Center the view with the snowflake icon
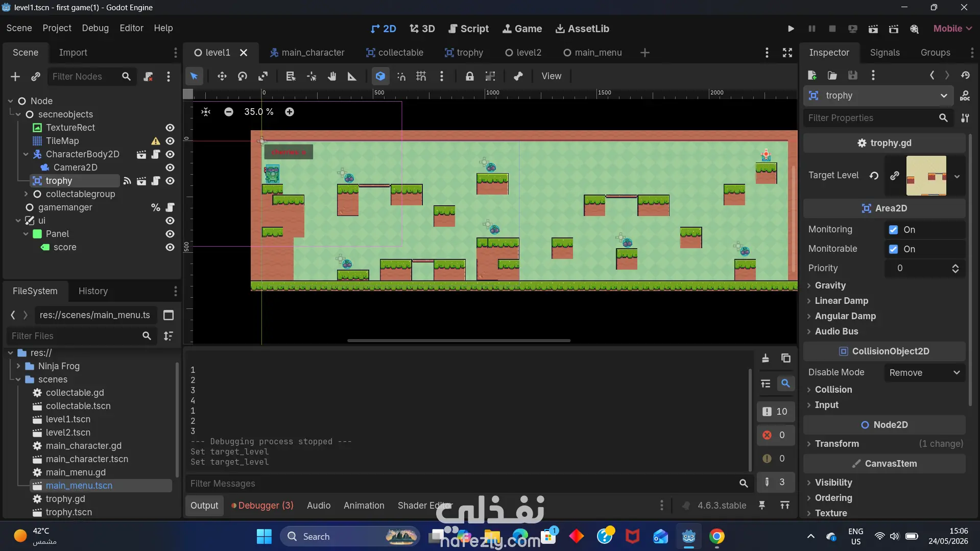 206,112
